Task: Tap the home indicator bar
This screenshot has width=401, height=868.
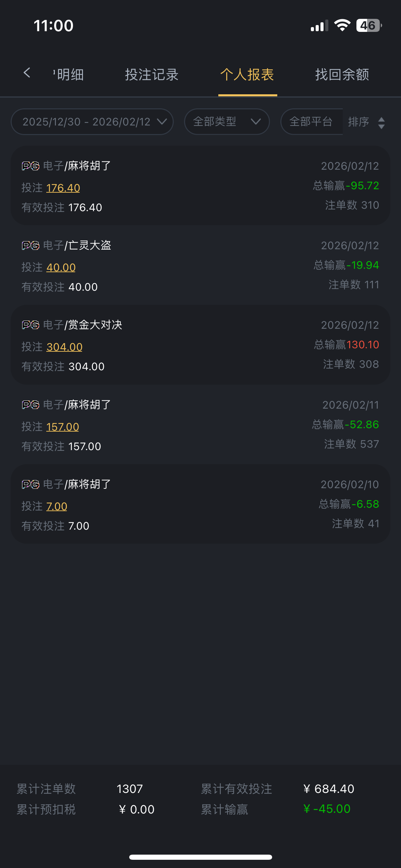Action: click(x=200, y=857)
